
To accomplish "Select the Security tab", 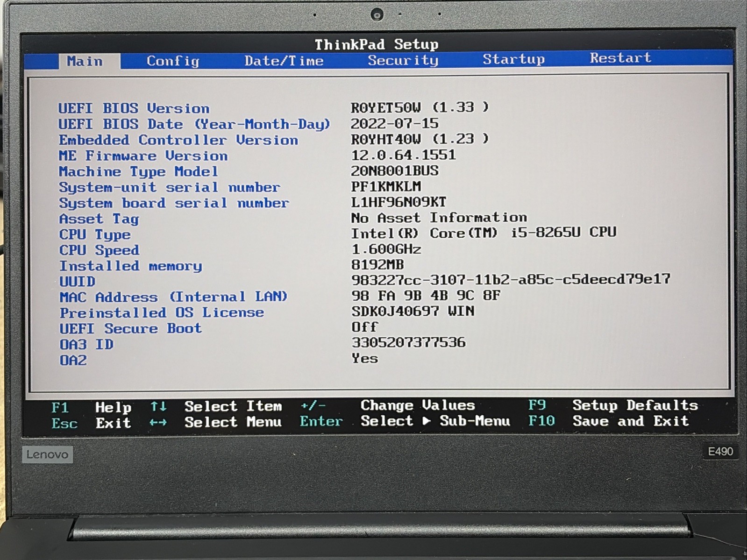I will (x=403, y=60).
